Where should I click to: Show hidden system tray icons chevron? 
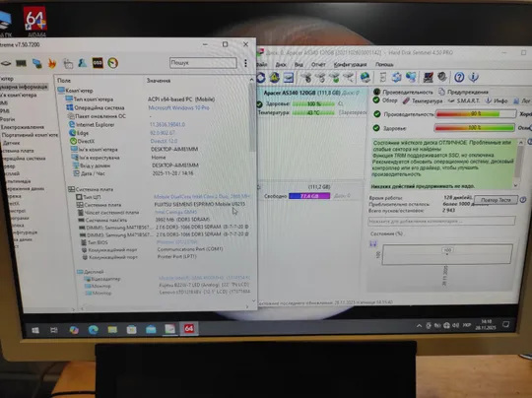point(419,326)
